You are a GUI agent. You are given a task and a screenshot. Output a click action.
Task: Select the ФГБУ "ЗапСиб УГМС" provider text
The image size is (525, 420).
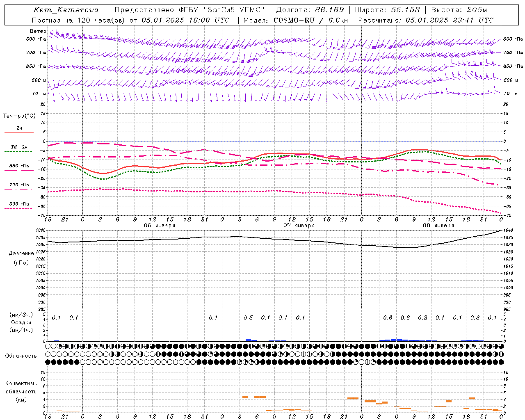[222, 10]
